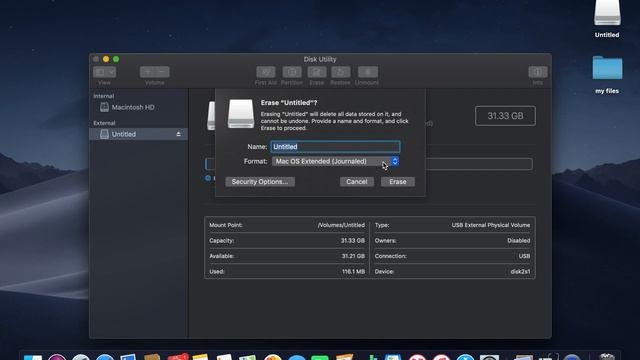This screenshot has width=640, height=360.
Task: Click the Erase "Untitled"? dialog heading
Action: tap(289, 102)
